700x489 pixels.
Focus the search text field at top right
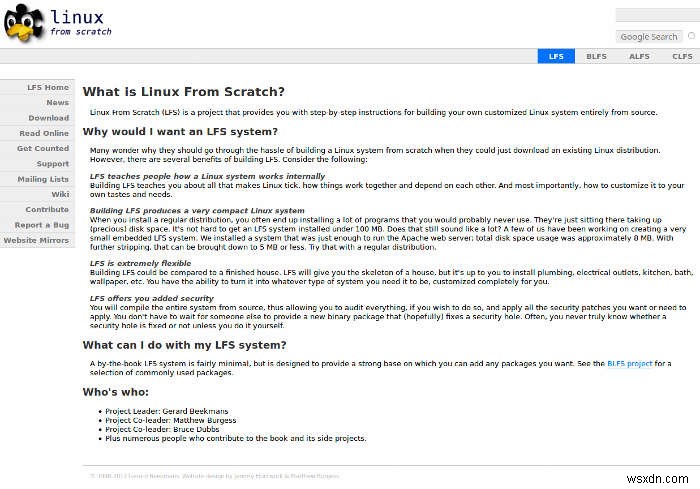(658, 15)
